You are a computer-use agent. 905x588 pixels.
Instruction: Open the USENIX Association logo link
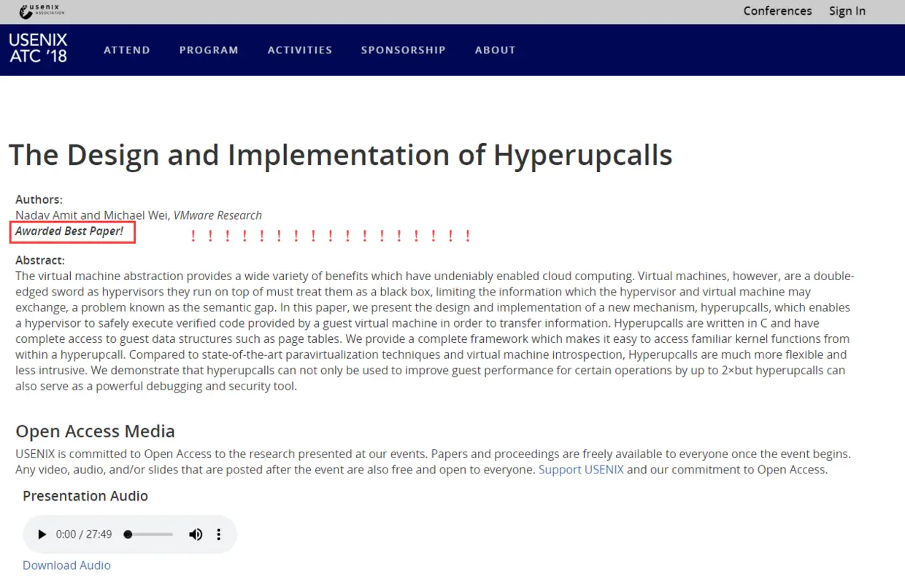42,10
